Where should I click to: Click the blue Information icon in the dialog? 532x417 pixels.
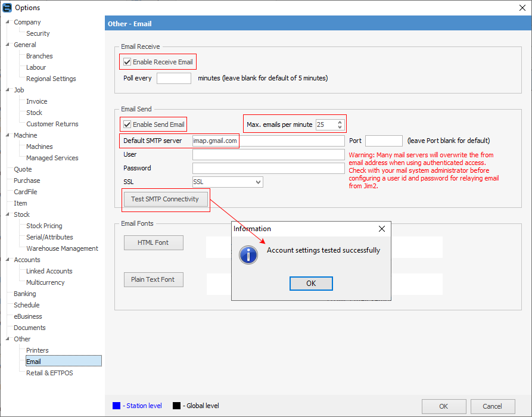coord(248,255)
